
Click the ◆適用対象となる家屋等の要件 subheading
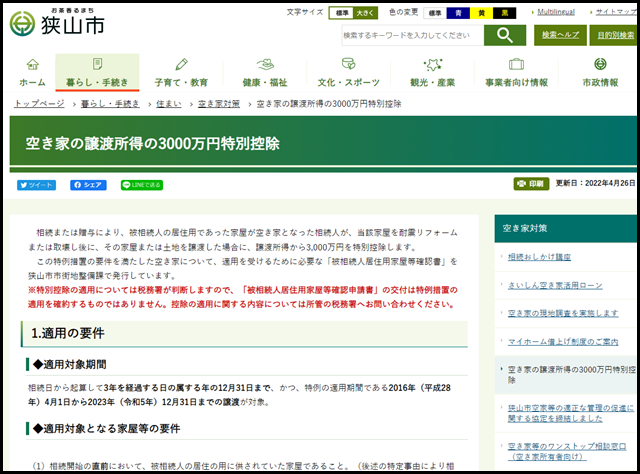coord(107,428)
